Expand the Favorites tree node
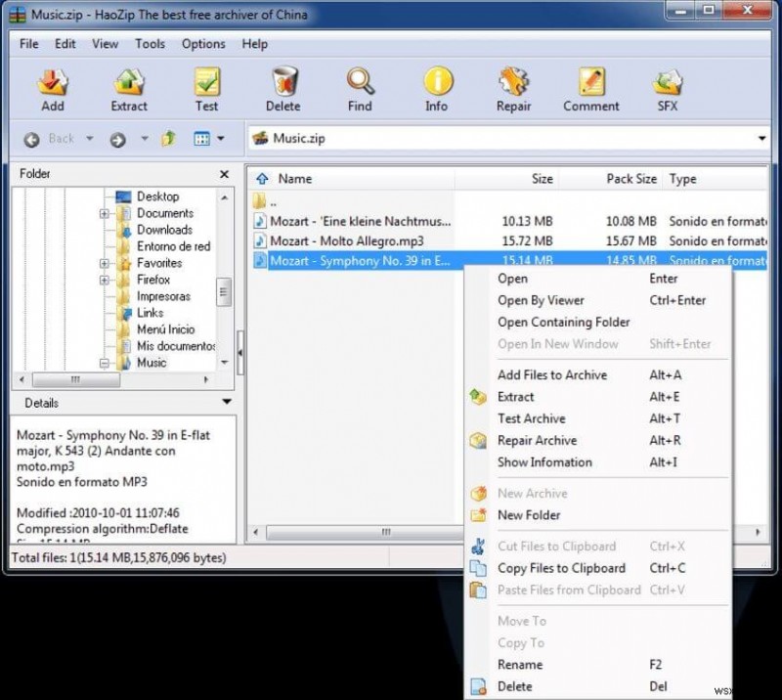The width and height of the screenshot is (782, 700). tap(104, 263)
